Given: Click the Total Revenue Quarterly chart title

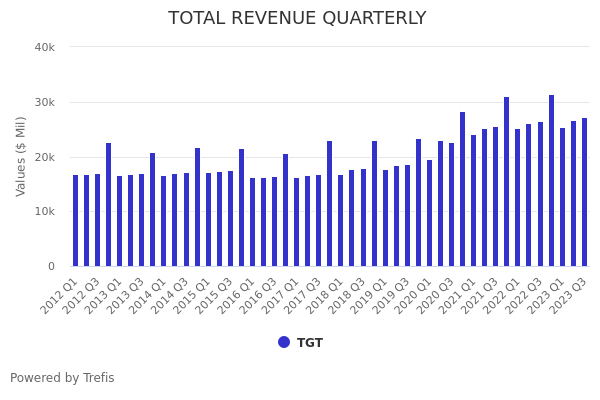Looking at the screenshot, I should pyautogui.click(x=297, y=18).
